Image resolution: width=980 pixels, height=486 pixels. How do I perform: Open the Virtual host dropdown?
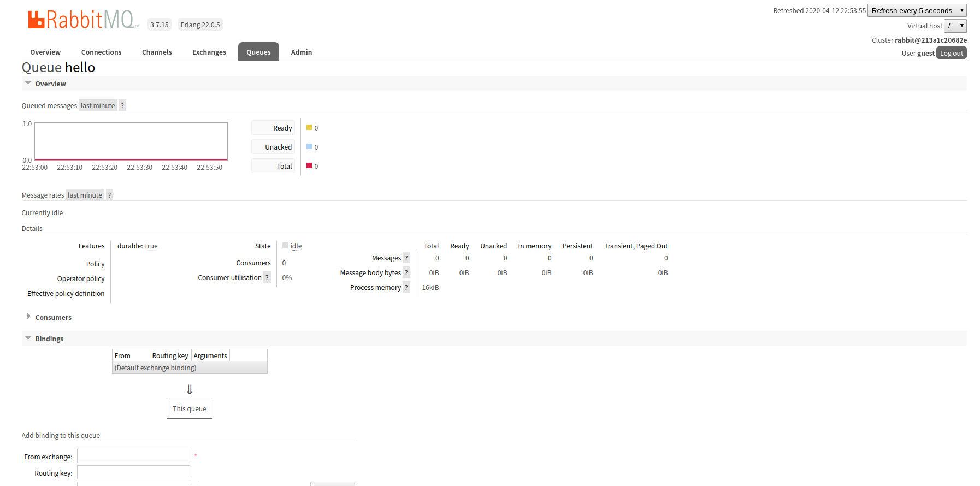(955, 26)
